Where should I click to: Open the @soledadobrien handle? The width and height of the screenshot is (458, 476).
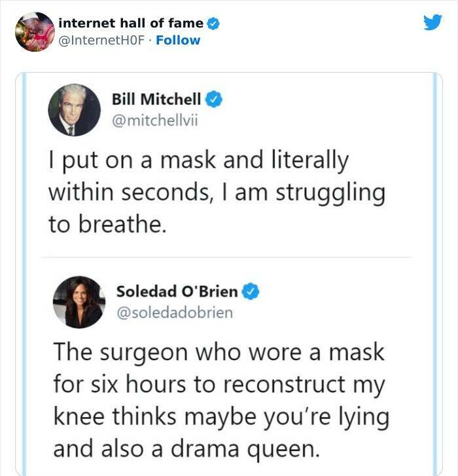(174, 312)
